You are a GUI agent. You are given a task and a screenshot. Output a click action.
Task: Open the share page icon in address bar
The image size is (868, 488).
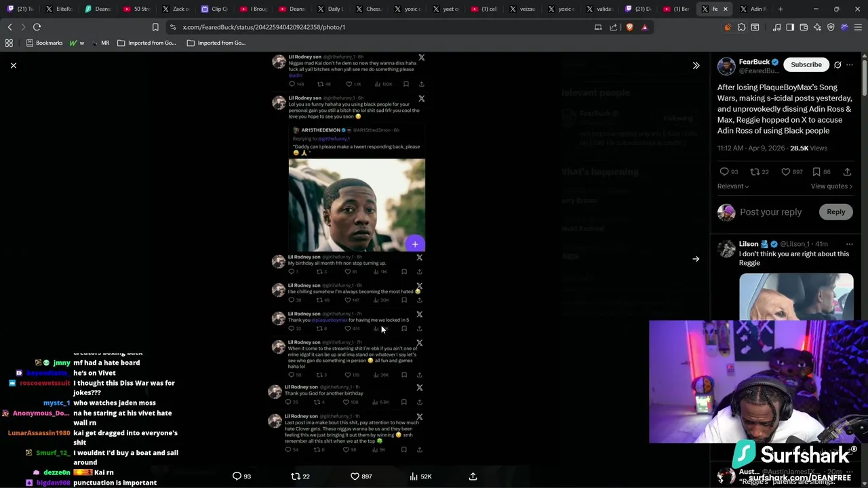point(614,27)
